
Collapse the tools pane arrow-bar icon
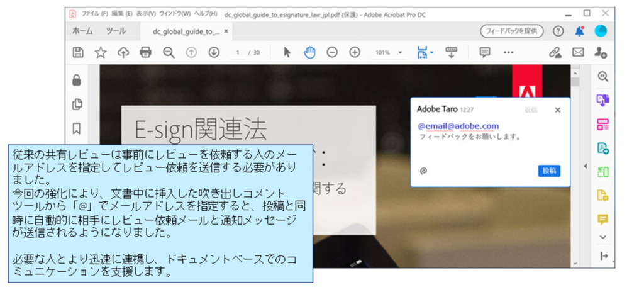point(604,256)
